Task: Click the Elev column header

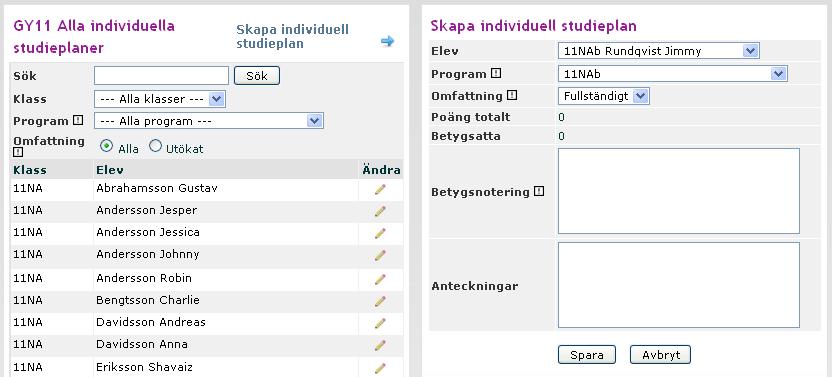Action: [x=110, y=170]
